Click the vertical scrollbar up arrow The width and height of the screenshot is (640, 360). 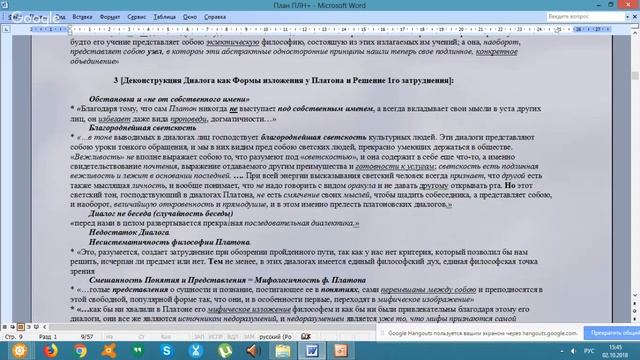[x=635, y=32]
